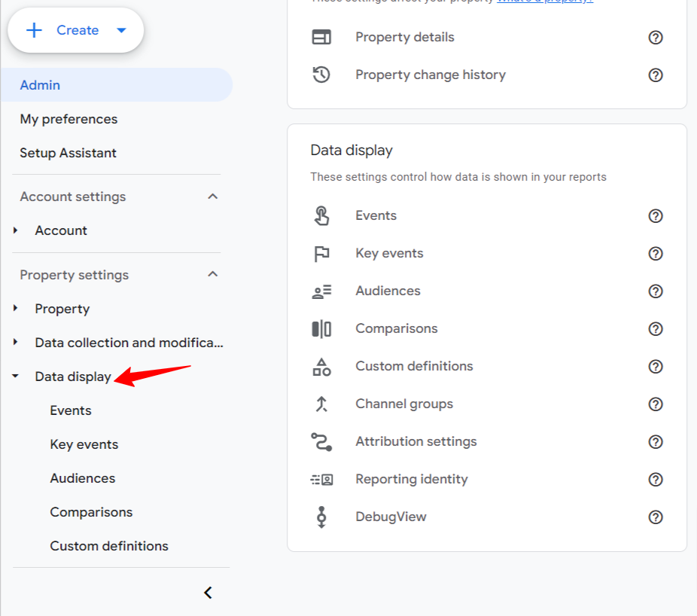Select Admin in the sidebar
Image resolution: width=697 pixels, height=616 pixels.
point(117,85)
